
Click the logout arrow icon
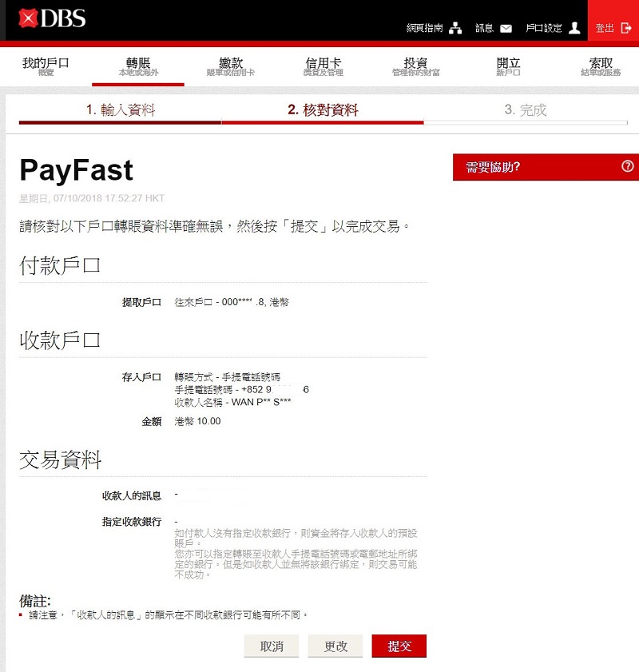(625, 28)
